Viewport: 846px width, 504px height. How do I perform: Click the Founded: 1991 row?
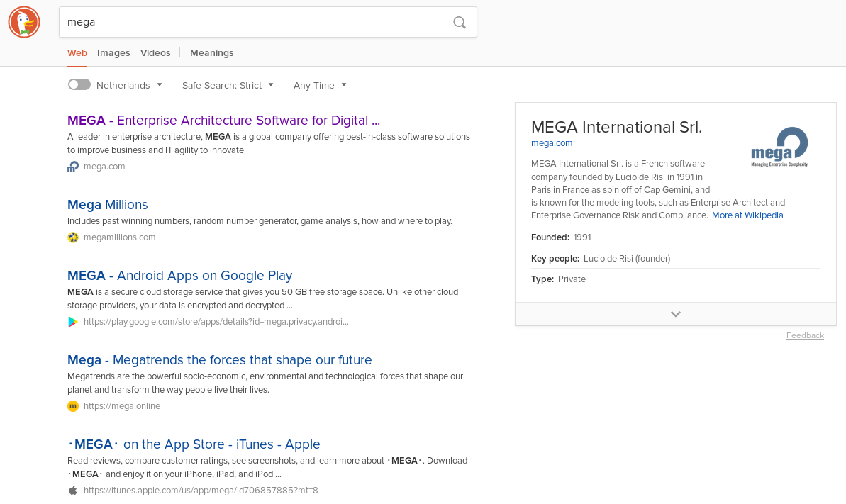click(676, 237)
